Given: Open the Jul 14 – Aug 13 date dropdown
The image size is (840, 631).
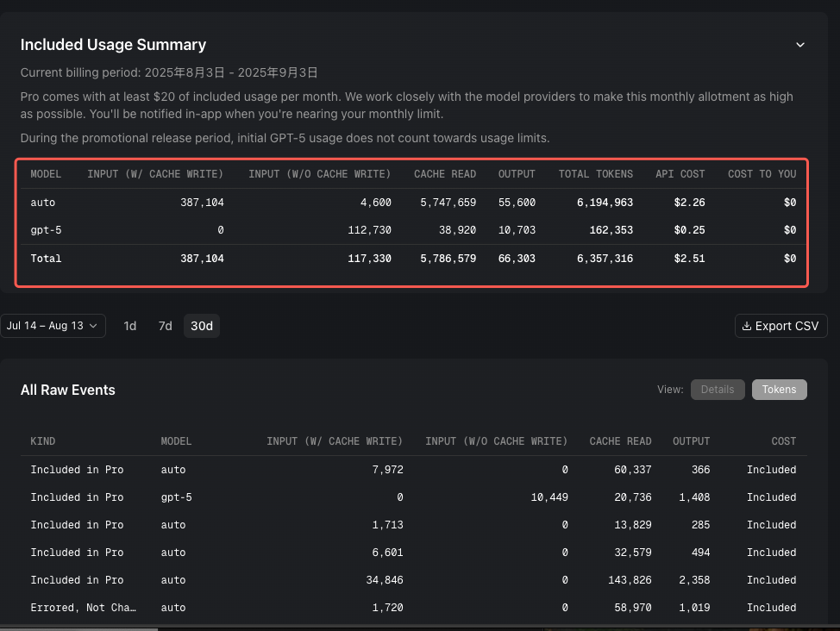Looking at the screenshot, I should tap(53, 326).
